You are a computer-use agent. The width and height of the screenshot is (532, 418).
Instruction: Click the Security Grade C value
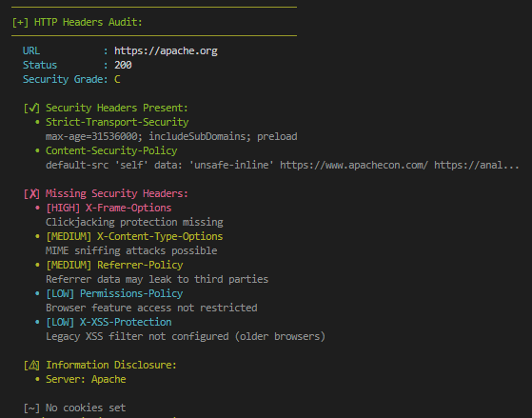[x=117, y=79]
